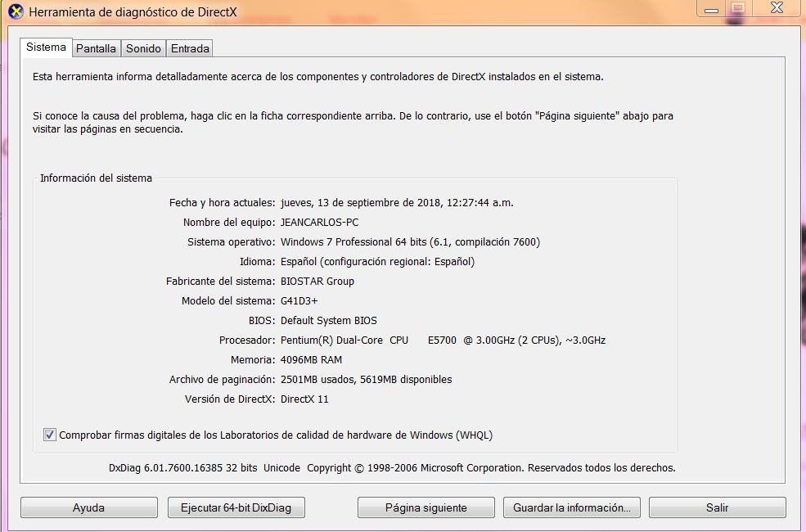
Task: Click the 'Versión de DirectX:' label
Action: 230,399
